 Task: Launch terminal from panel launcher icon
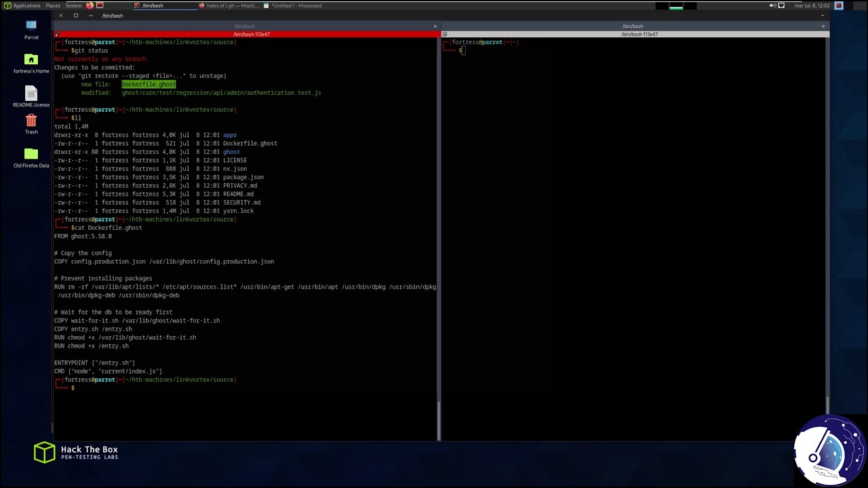[x=100, y=5]
